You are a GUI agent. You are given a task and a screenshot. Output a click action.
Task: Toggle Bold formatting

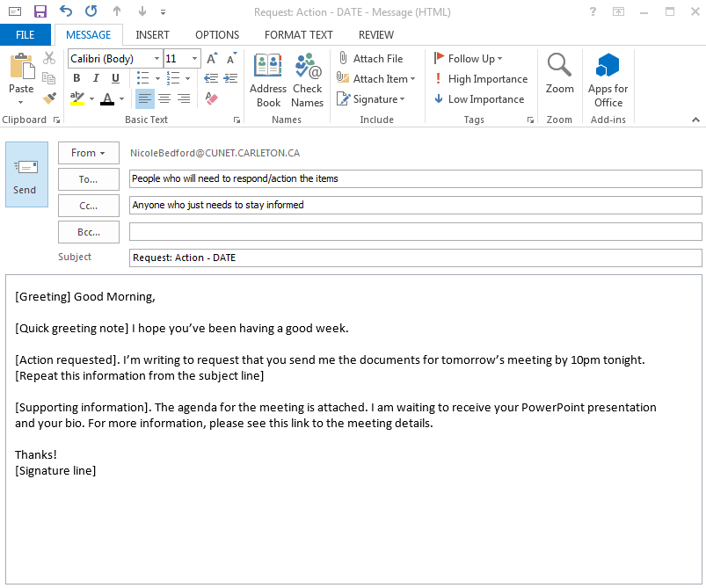pos(76,78)
